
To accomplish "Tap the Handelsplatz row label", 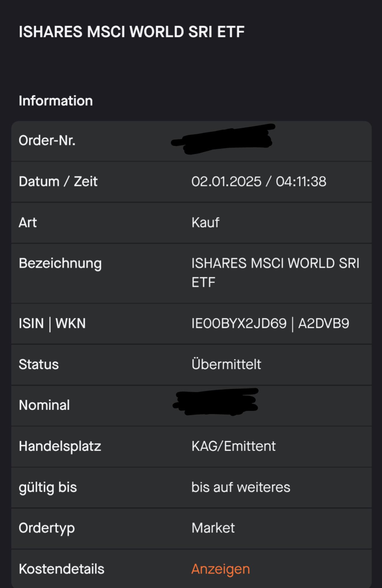I will click(60, 446).
